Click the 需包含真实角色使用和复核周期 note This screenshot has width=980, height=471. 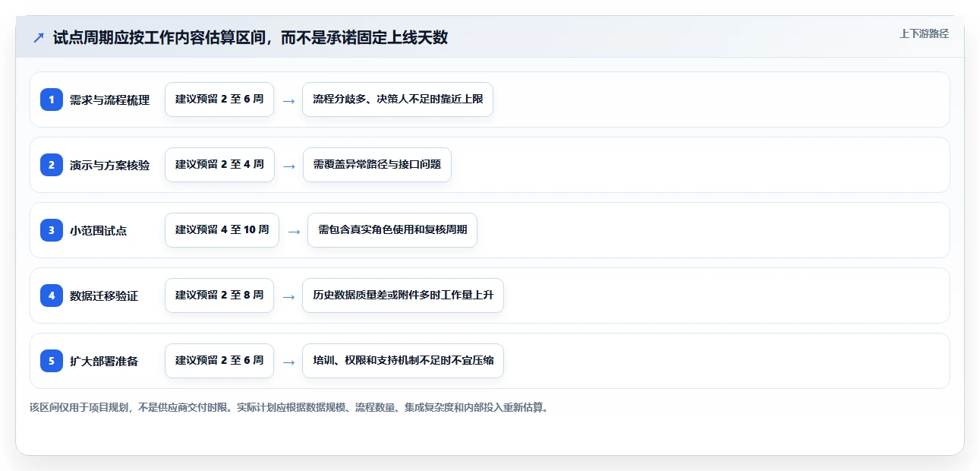[392, 230]
